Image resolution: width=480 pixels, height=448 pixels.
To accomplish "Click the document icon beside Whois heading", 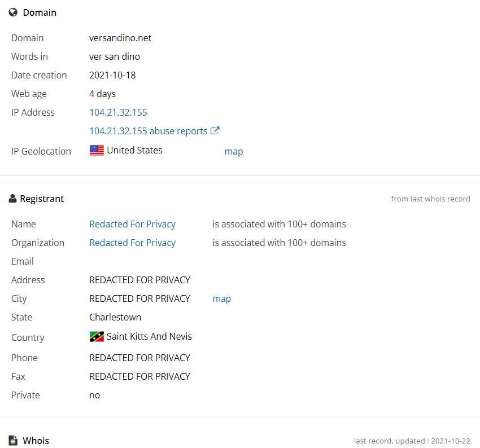I will pyautogui.click(x=13, y=440).
